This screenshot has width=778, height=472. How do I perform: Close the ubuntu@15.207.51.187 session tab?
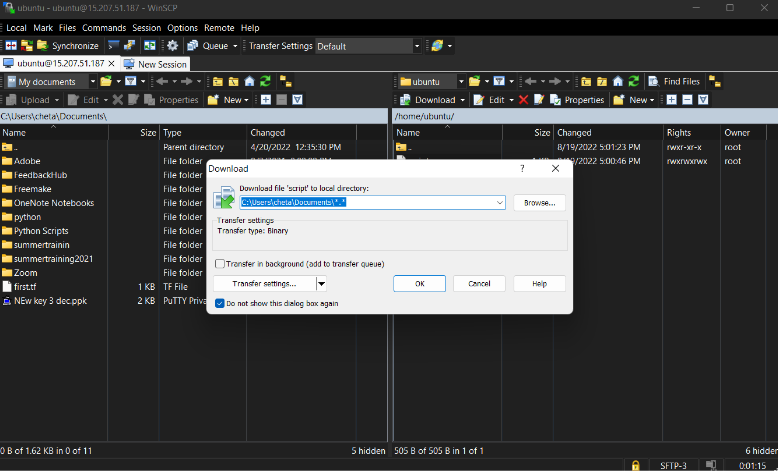112,64
